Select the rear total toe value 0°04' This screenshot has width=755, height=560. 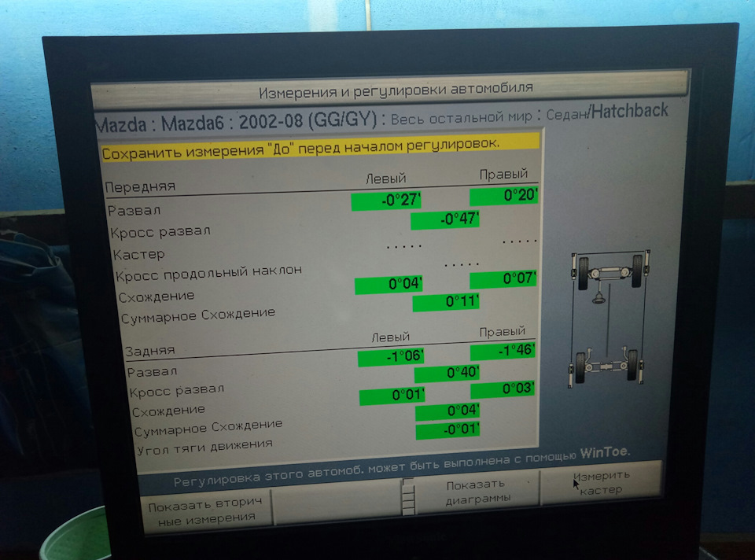(x=447, y=411)
